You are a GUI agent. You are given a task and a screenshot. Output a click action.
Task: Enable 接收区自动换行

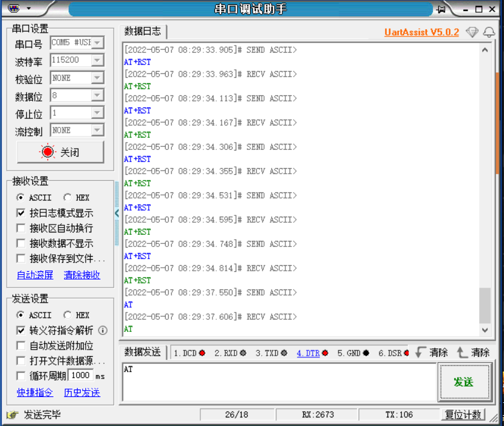[21, 228]
